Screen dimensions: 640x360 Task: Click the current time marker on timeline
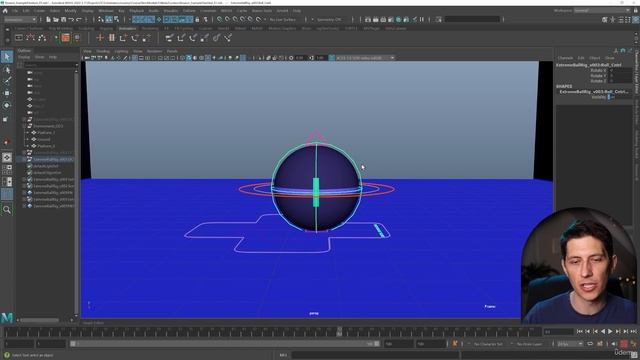tap(339, 331)
